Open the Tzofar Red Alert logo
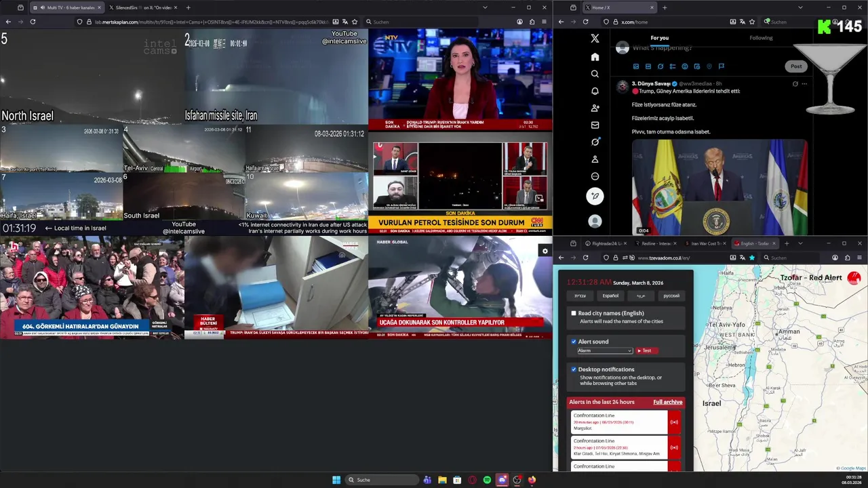 (854, 278)
